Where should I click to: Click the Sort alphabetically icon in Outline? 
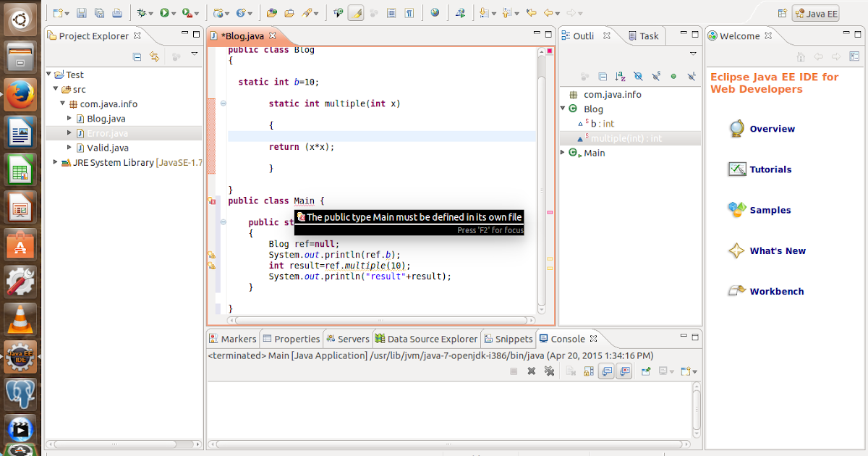click(x=620, y=76)
